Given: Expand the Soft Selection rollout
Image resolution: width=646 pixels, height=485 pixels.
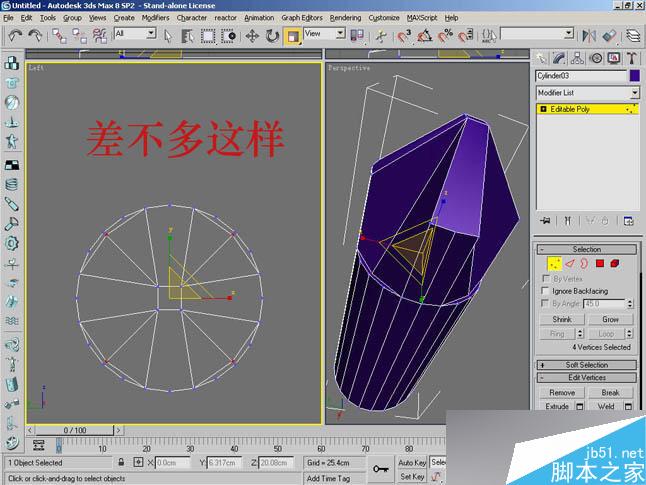Looking at the screenshot, I should pyautogui.click(x=587, y=365).
